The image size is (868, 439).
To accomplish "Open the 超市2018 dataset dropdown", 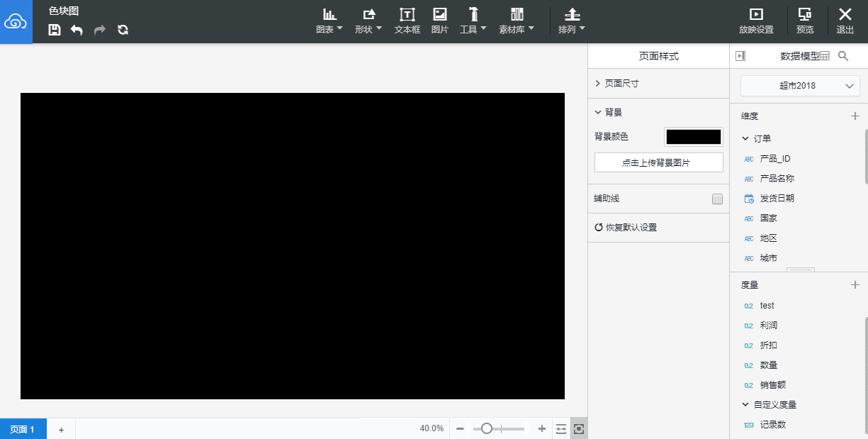I will 800,86.
